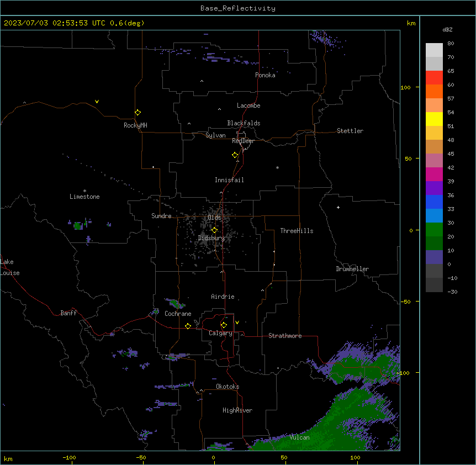Click the yellow diamond marker above Calgary label
The width and height of the screenshot is (476, 465).
tap(224, 325)
